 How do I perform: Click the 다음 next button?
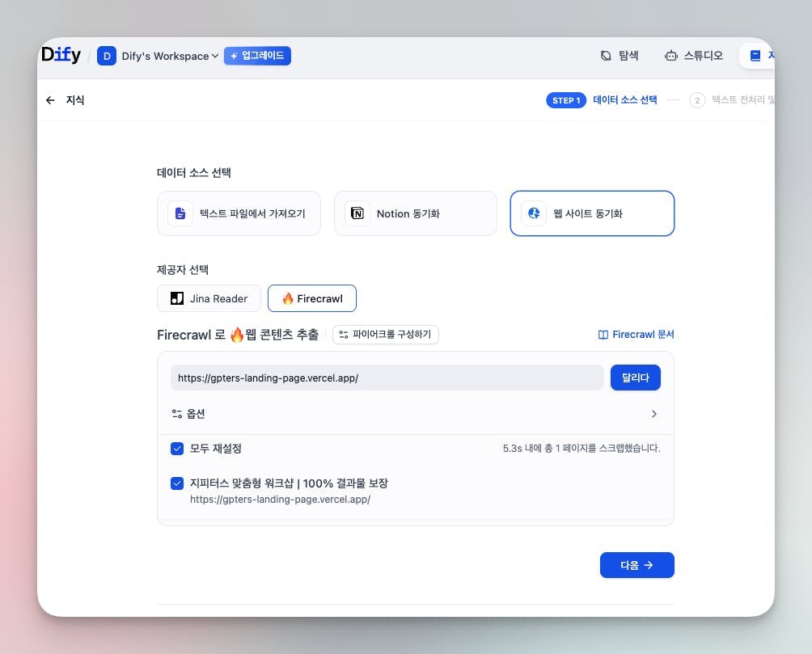(x=637, y=565)
